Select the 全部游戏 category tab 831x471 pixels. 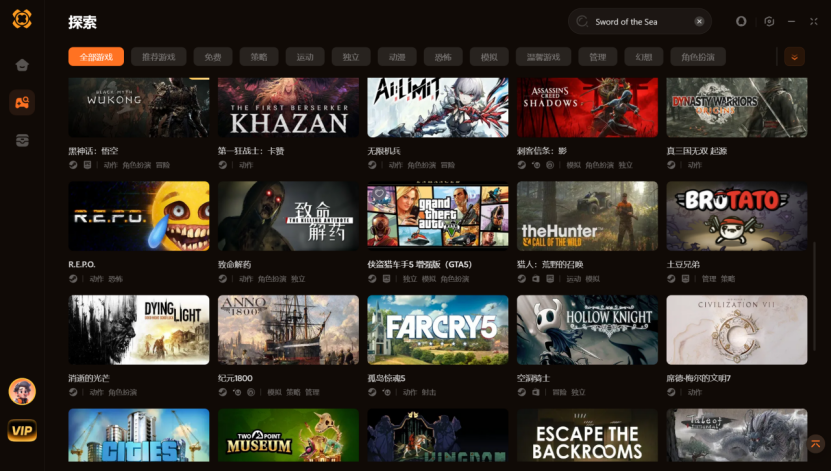(x=96, y=57)
